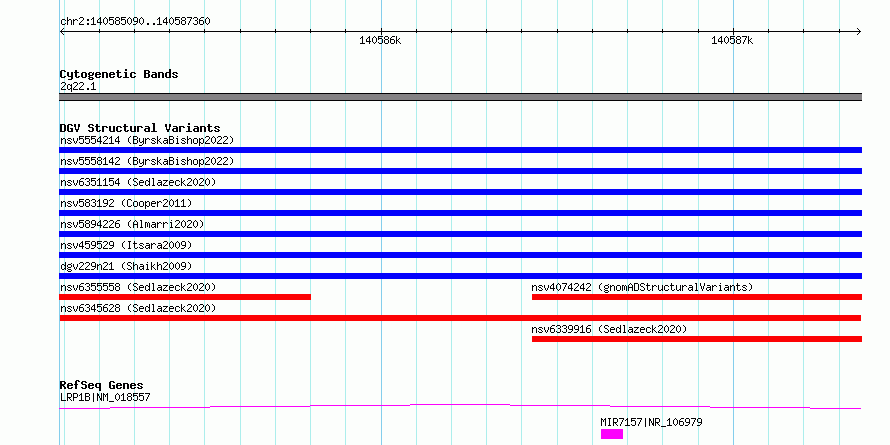Click the right arrowhead of the ruler
Viewport: 890px width, 445px height.
click(x=859, y=31)
